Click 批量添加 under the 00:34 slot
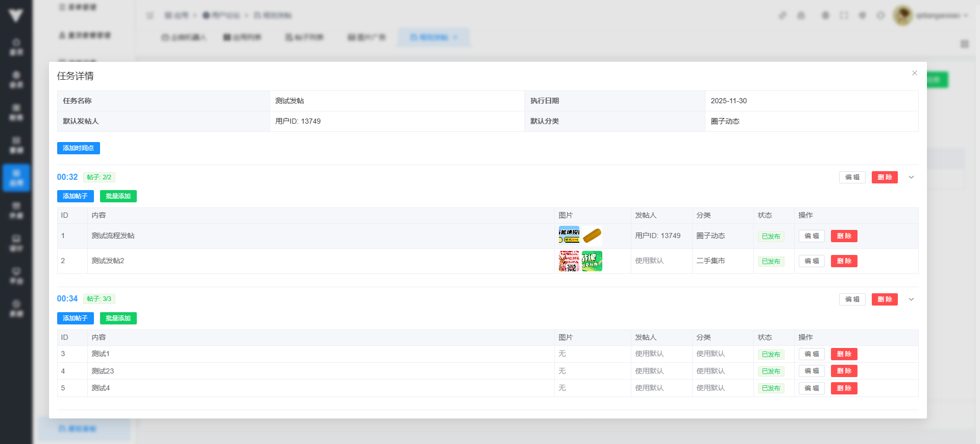The height and width of the screenshot is (444, 980). click(x=118, y=318)
